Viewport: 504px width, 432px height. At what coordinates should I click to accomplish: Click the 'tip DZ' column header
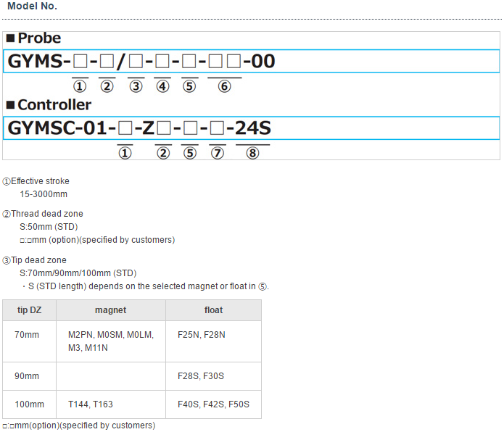[x=29, y=310]
